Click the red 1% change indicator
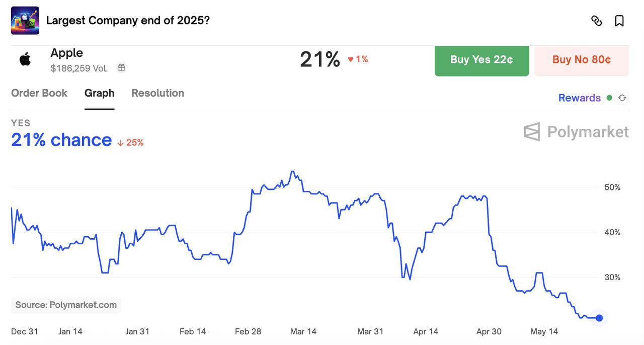The width and height of the screenshot is (644, 345). [358, 59]
